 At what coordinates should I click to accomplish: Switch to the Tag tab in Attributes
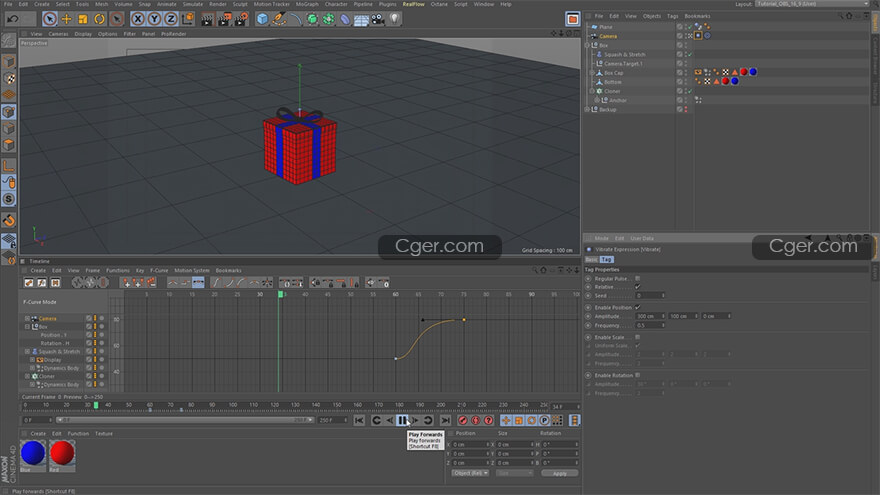tap(607, 259)
